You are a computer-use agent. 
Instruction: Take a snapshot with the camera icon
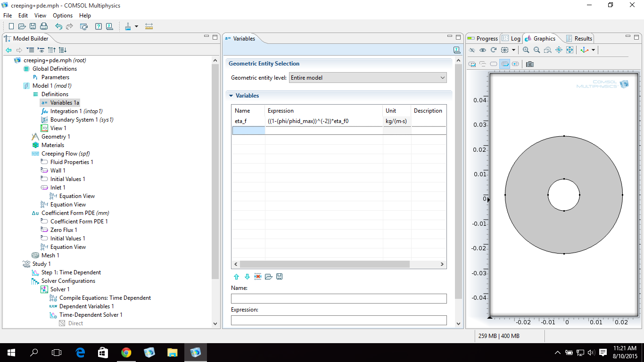pos(530,64)
